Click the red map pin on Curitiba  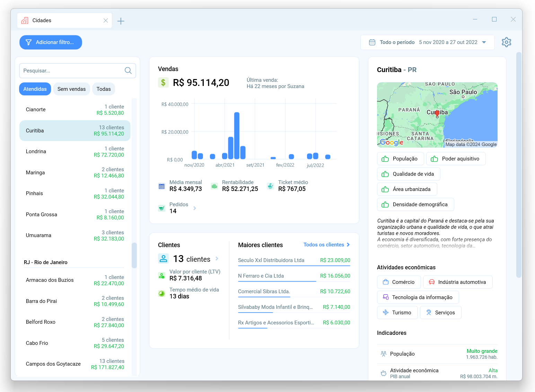coord(437,114)
